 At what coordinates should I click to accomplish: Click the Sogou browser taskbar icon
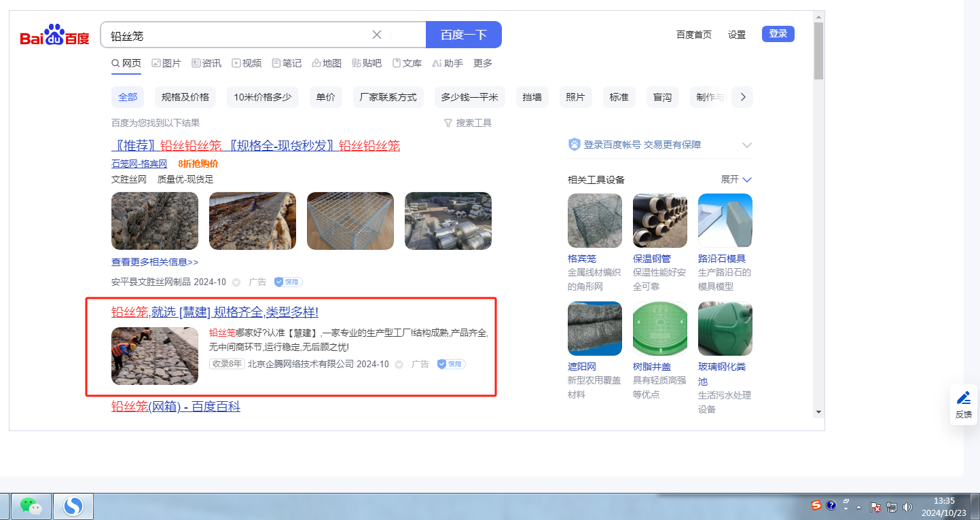73,506
